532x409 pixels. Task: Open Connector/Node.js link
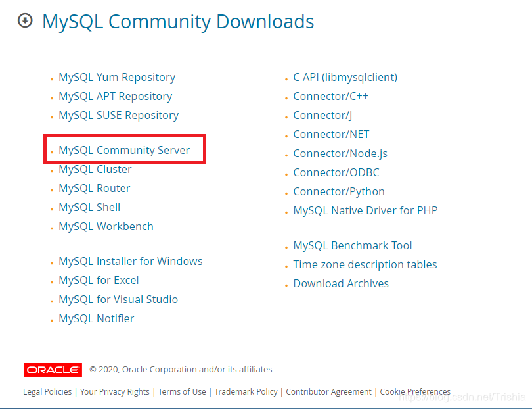[340, 153]
